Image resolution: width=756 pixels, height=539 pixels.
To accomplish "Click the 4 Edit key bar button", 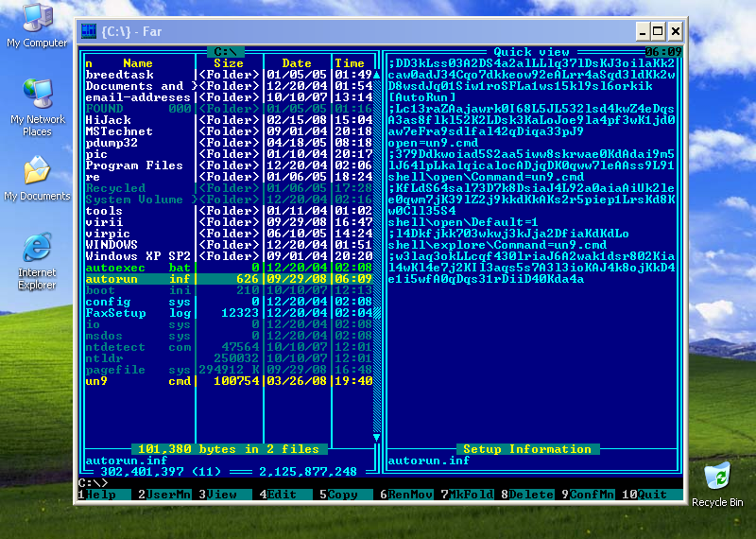I will tap(286, 495).
